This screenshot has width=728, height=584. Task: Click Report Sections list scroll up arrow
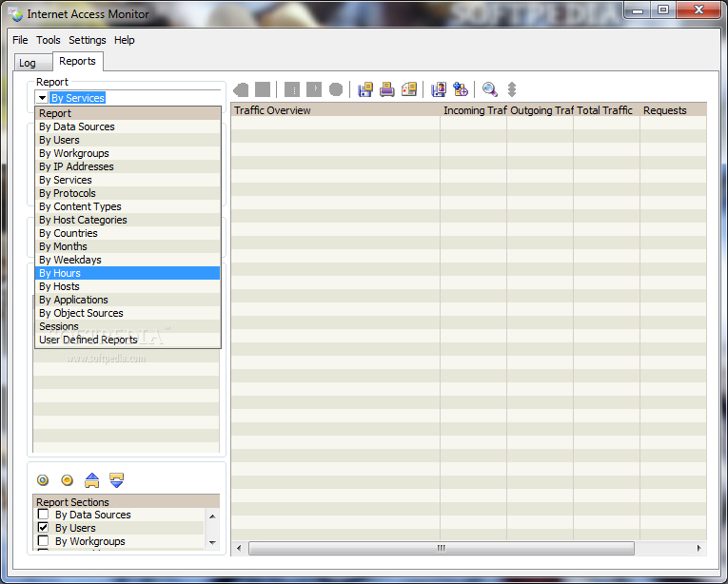[x=212, y=516]
